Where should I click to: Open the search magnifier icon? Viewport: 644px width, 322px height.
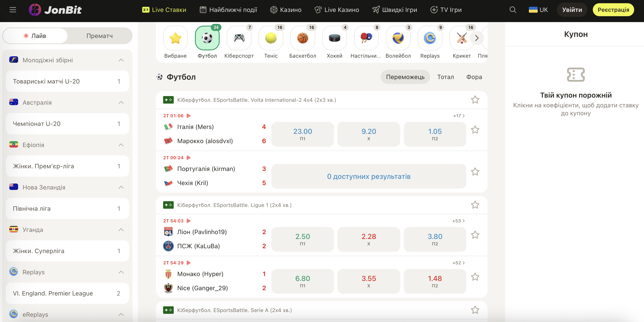pyautogui.click(x=513, y=10)
